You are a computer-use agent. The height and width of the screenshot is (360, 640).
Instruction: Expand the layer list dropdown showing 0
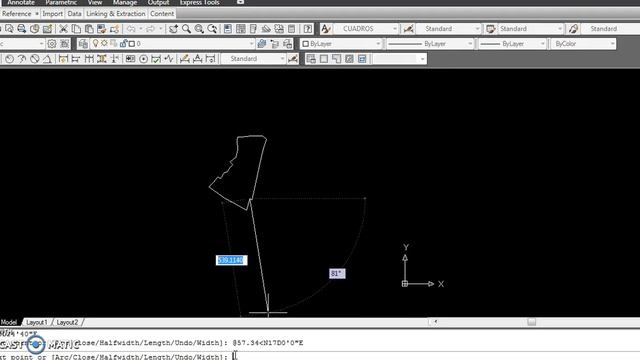[x=251, y=44]
